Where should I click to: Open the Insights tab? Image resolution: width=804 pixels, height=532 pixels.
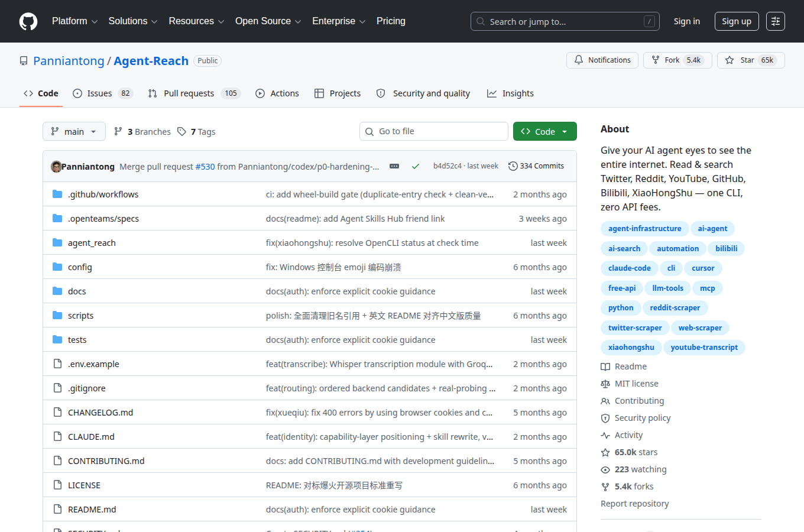(x=510, y=93)
